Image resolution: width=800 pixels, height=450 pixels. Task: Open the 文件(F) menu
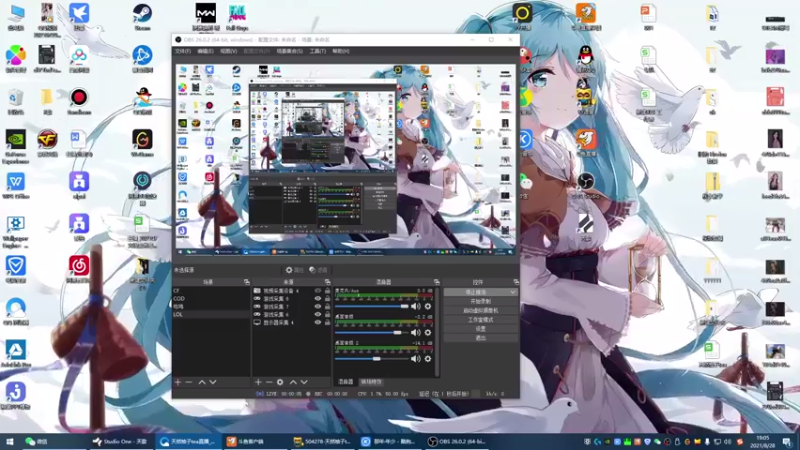(x=183, y=52)
